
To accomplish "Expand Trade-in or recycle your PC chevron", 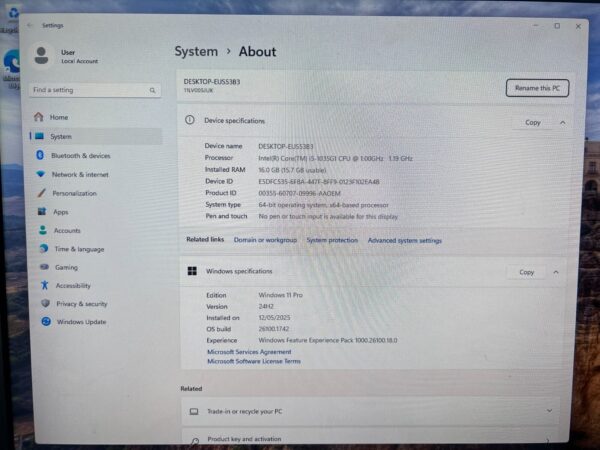I will pyautogui.click(x=549, y=411).
